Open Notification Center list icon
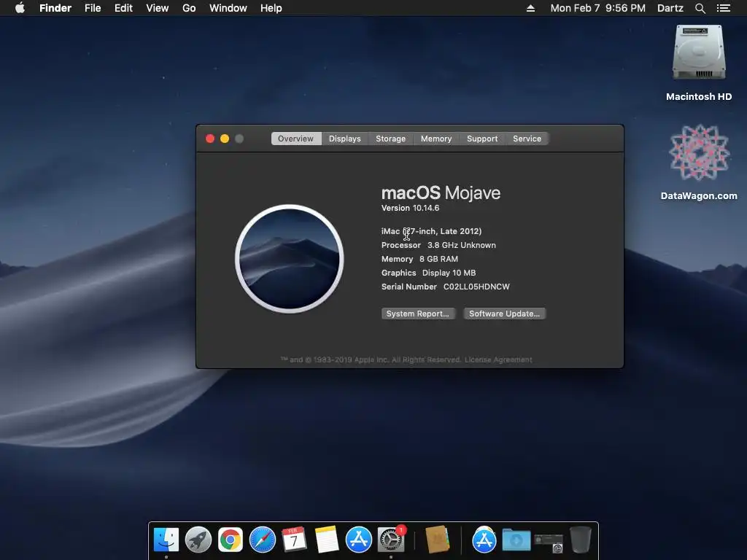 (x=723, y=8)
